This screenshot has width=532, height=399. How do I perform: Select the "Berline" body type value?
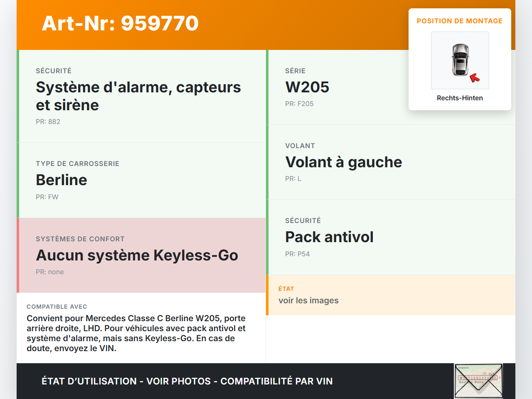pos(62,180)
